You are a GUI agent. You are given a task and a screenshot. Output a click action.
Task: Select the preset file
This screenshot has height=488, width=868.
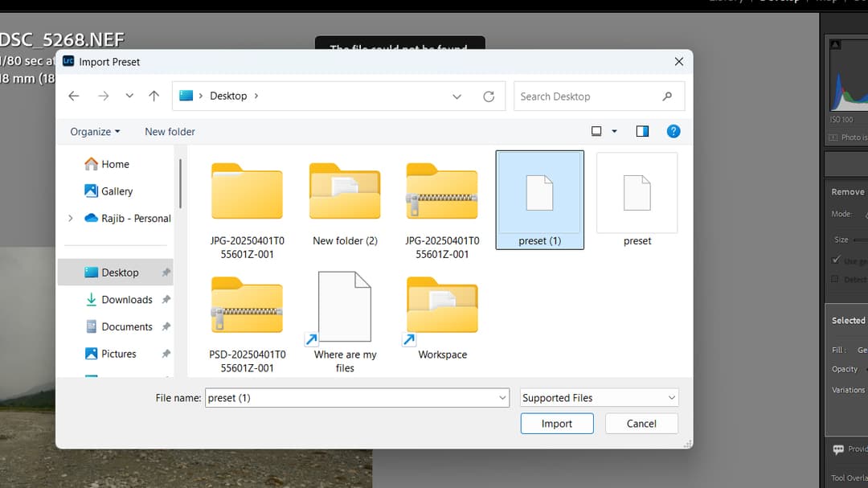637,200
